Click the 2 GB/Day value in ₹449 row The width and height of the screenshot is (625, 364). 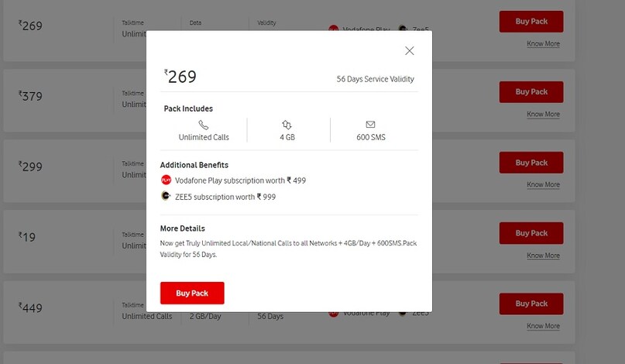205,316
